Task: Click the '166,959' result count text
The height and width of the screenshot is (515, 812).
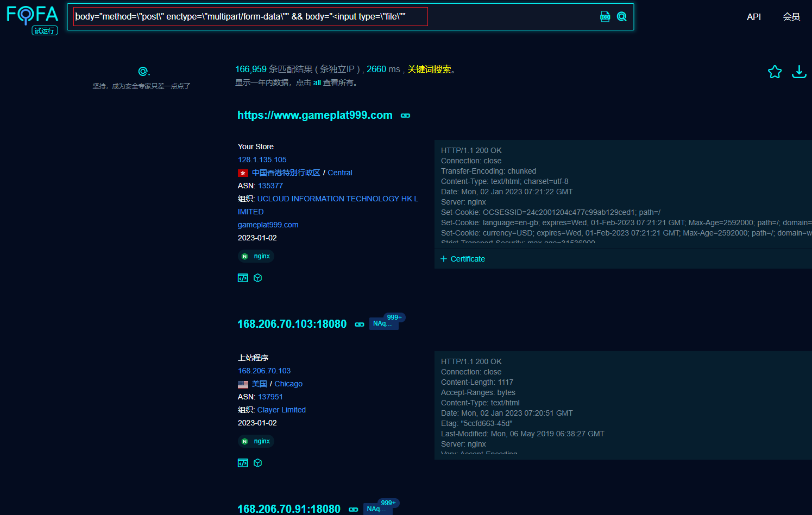Action: [x=251, y=69]
